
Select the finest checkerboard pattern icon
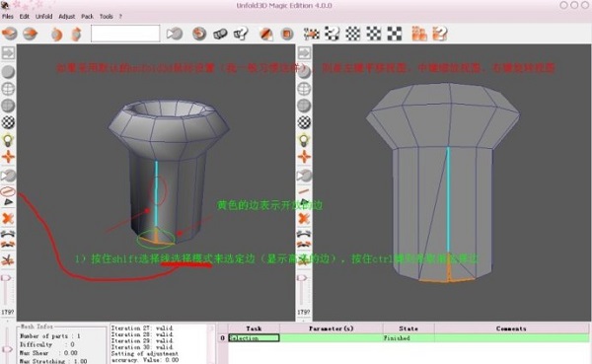coord(353,34)
